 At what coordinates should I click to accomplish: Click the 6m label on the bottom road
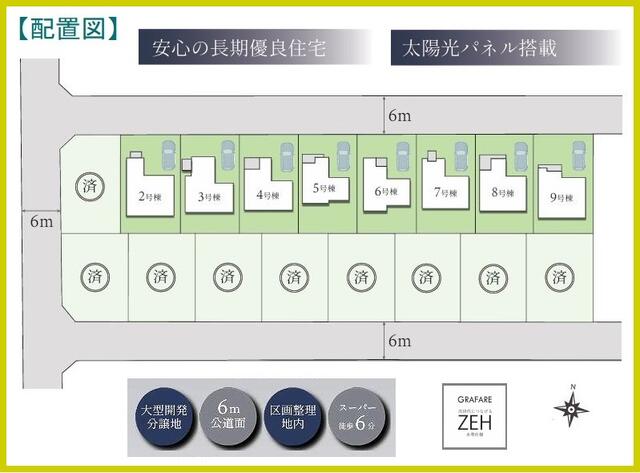click(400, 340)
